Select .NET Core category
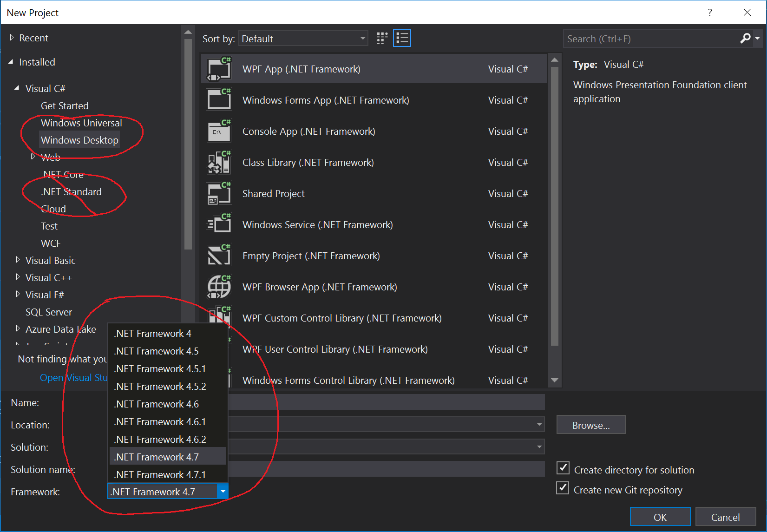Screen dimensions: 767x532 [63, 174]
